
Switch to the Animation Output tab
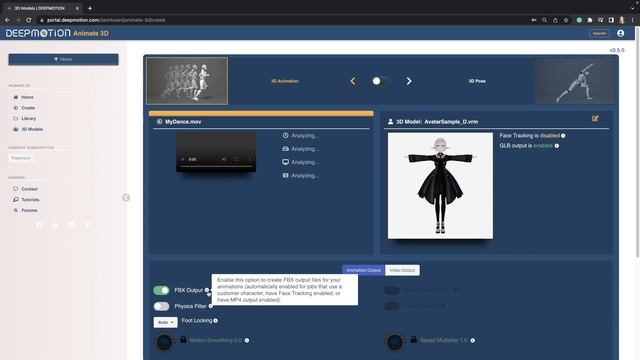(363, 270)
